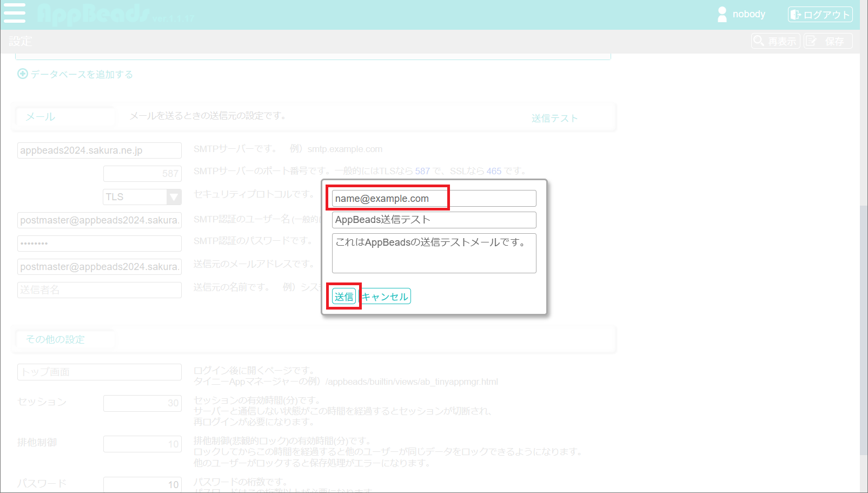Screen dimensions: 868x493
Task: Click the SMTP password field
Action: point(100,244)
